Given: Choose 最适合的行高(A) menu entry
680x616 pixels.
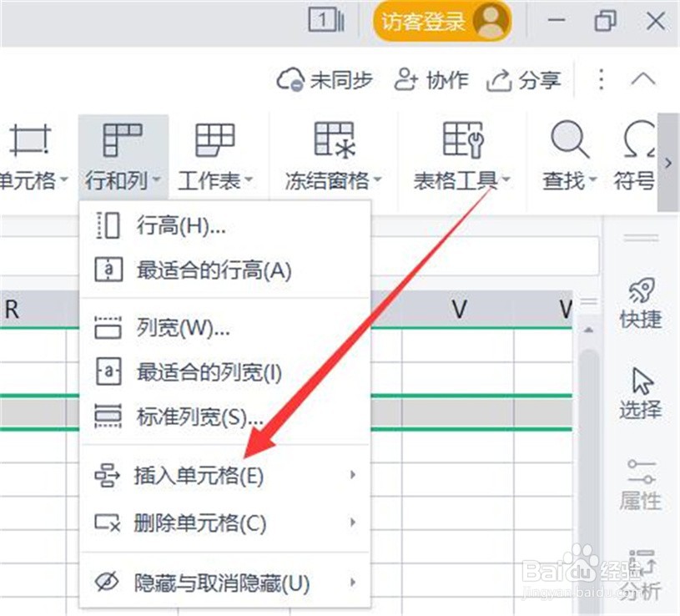Looking at the screenshot, I should click(x=225, y=270).
